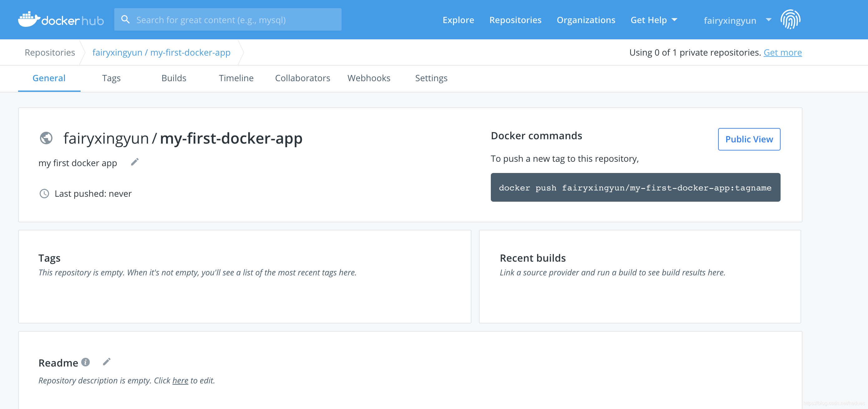Click the clock icon by Last pushed
The width and height of the screenshot is (868, 409).
pyautogui.click(x=44, y=193)
